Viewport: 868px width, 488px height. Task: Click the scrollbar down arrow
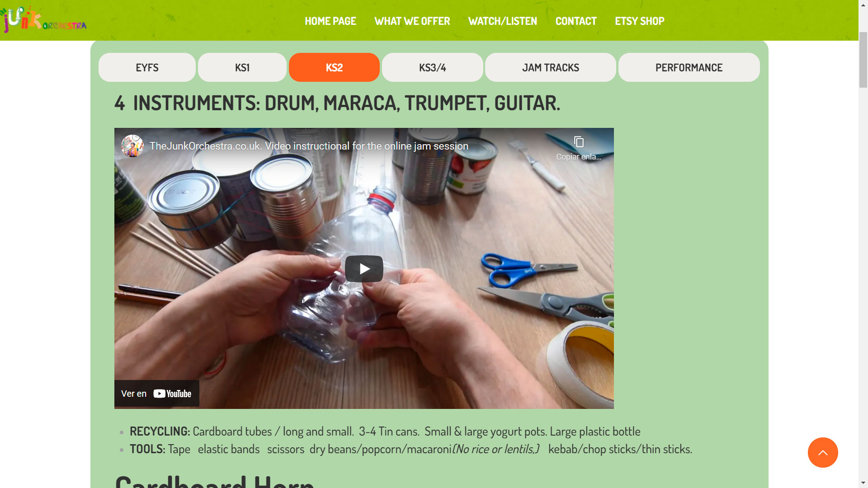(x=863, y=483)
